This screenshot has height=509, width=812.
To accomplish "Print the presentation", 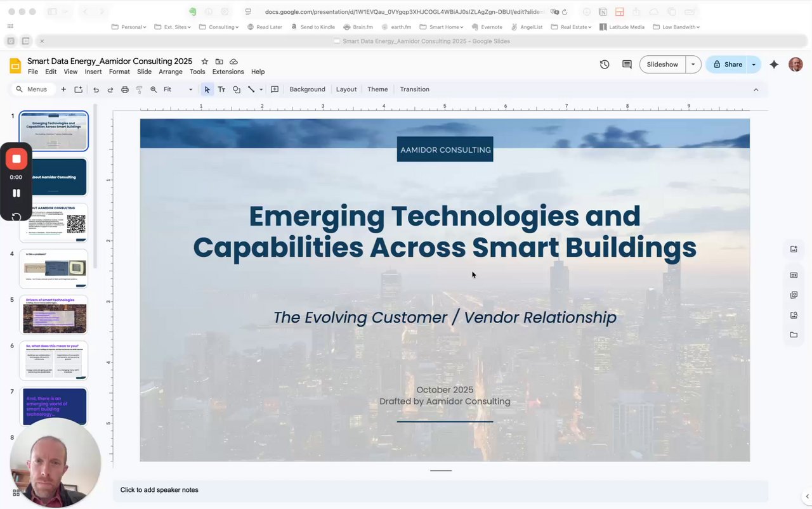I will tap(124, 89).
